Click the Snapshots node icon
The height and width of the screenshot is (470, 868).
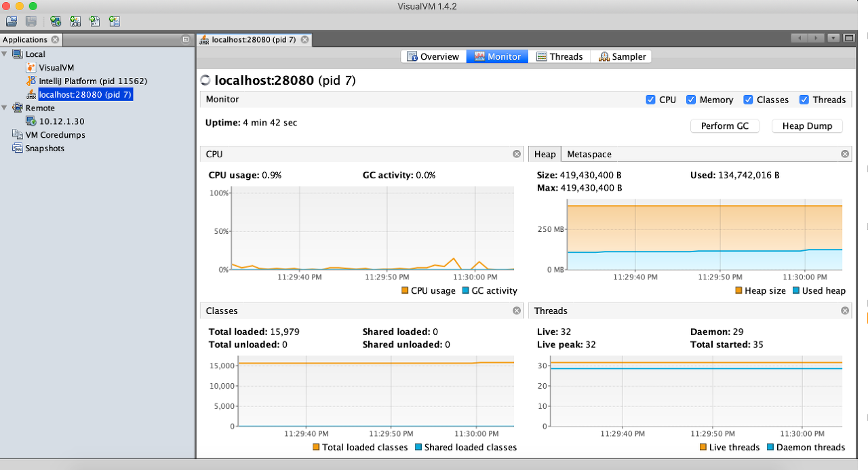(18, 149)
